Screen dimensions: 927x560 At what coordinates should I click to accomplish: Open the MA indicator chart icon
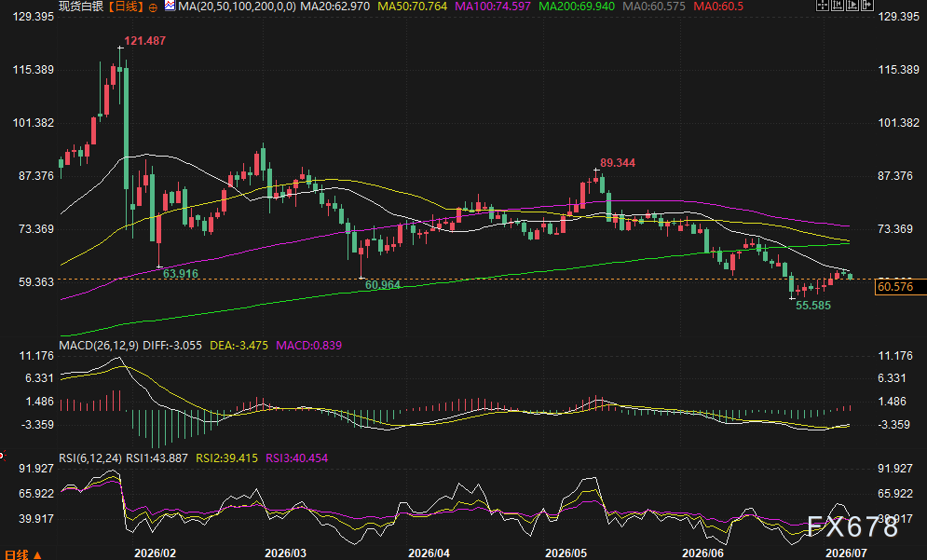(170, 7)
